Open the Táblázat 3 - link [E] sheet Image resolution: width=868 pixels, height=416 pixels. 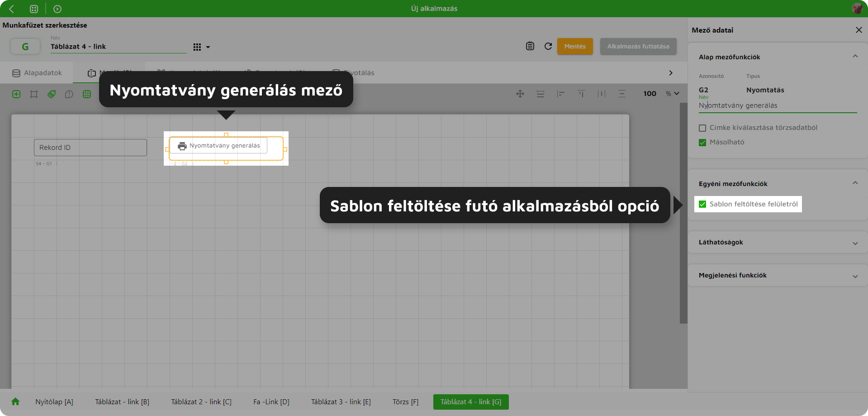341,402
